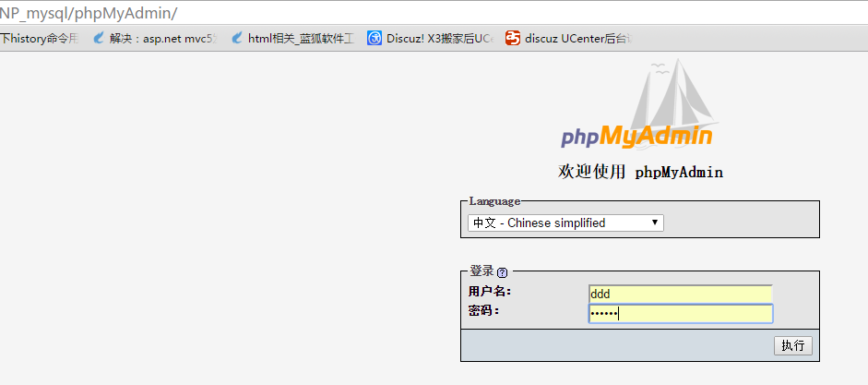Focus the 密码 password field
Viewport: 868px width, 385px height.
pyautogui.click(x=681, y=314)
